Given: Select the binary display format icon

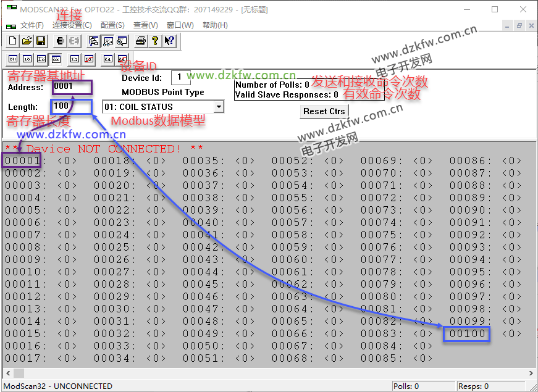Looking at the screenshot, I should pos(13,59).
